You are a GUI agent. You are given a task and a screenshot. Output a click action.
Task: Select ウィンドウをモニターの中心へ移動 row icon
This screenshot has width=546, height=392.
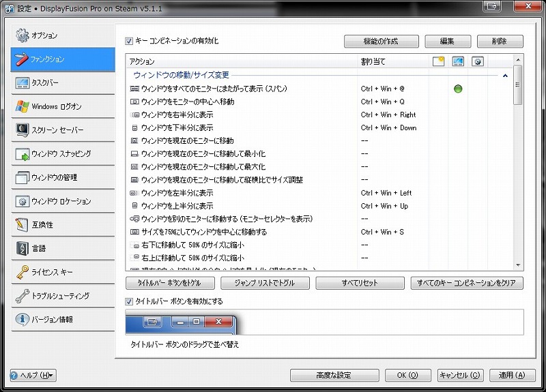click(134, 102)
